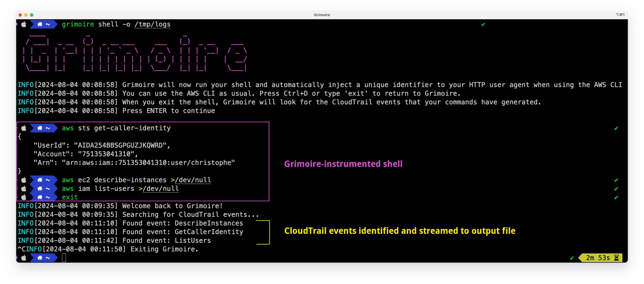Click the UserId value AIDA254BBSGPGUZJKQWRD
644x284 pixels.
[x=120, y=145]
